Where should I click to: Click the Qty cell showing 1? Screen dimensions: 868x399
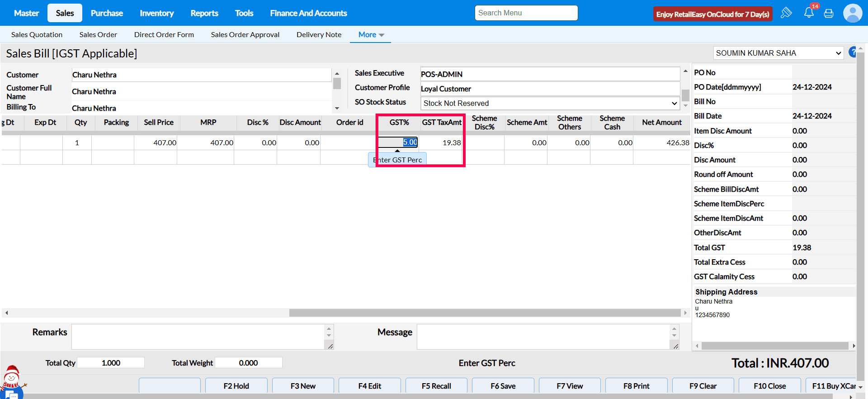point(77,142)
